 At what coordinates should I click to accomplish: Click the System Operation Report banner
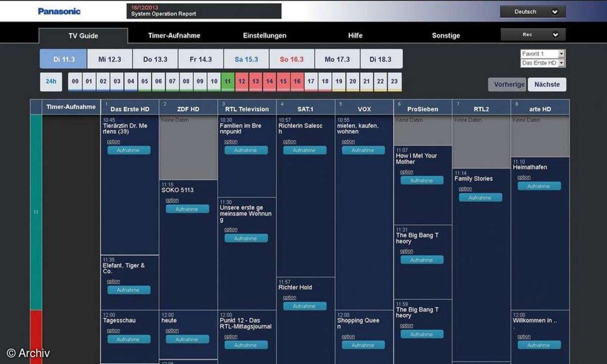pos(204,11)
